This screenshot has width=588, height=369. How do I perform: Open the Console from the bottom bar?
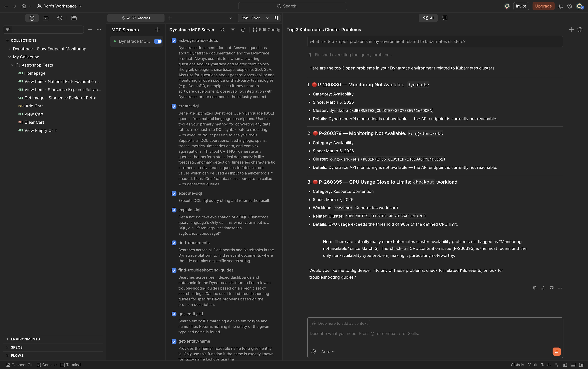47,365
